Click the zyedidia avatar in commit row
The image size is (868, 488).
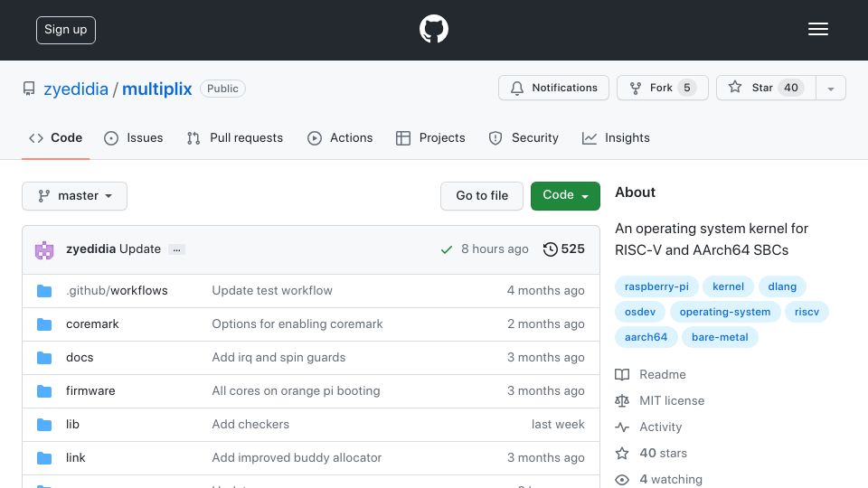click(x=44, y=250)
